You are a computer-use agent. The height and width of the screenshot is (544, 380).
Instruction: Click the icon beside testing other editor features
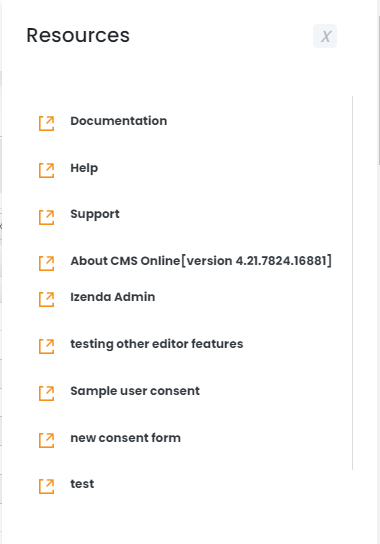point(47,346)
